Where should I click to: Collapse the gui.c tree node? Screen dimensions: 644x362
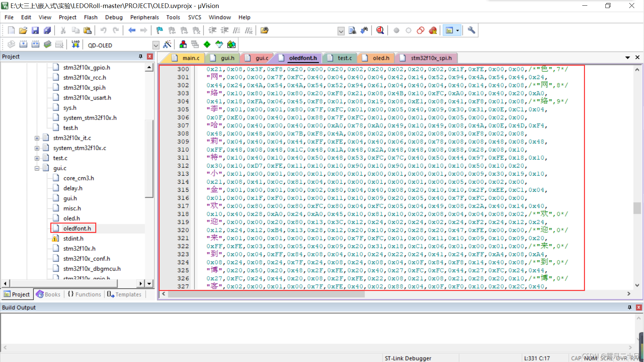point(37,168)
